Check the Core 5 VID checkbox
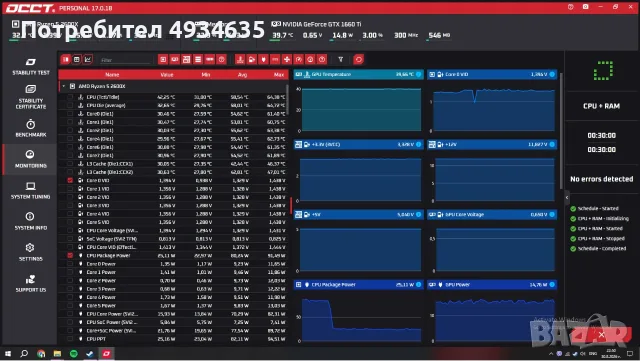The height and width of the screenshot is (361, 640). pyautogui.click(x=70, y=222)
